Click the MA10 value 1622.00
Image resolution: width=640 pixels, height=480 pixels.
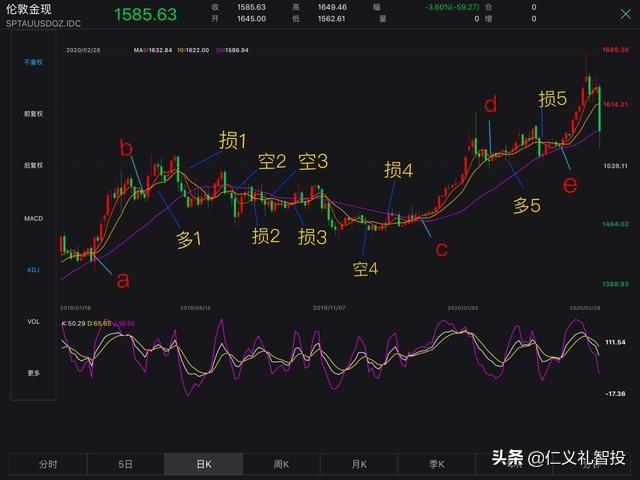[x=197, y=50]
